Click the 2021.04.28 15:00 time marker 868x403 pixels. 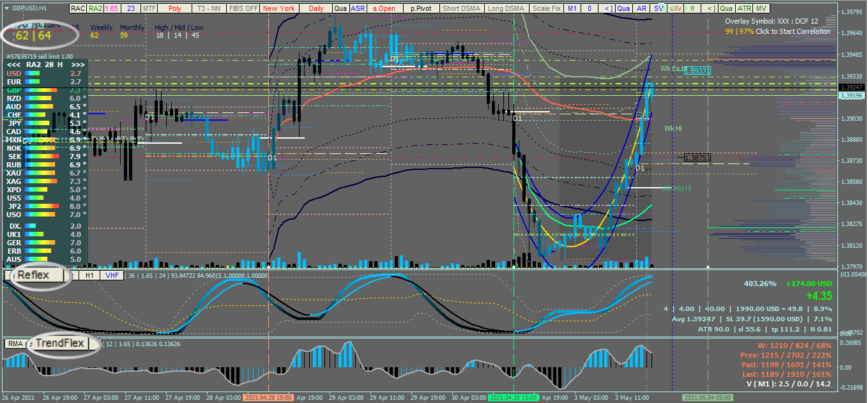tap(268, 397)
